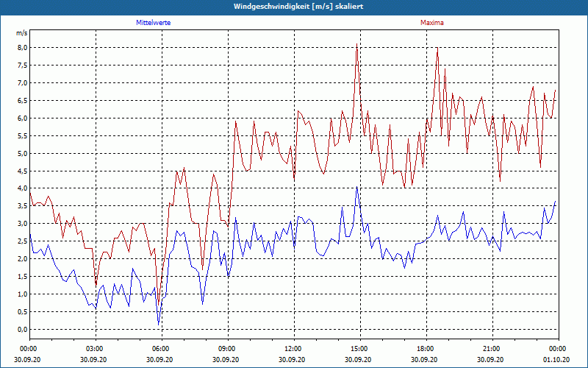Click the 03:00 time axis label
This screenshot has width=588, height=368.
coord(96,349)
